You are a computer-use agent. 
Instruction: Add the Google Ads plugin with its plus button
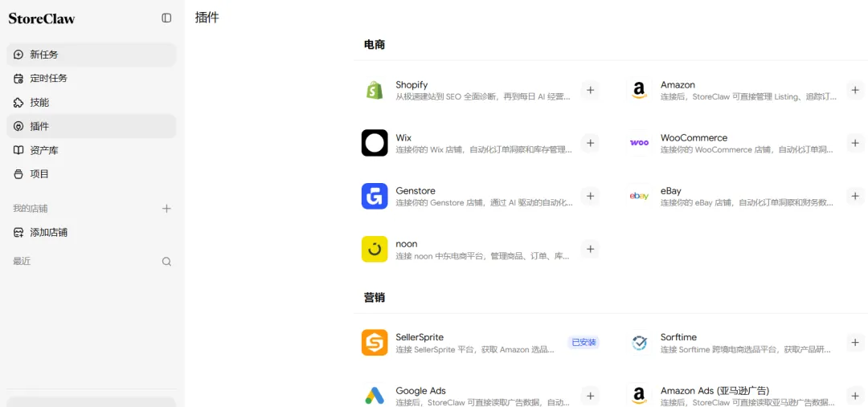590,396
